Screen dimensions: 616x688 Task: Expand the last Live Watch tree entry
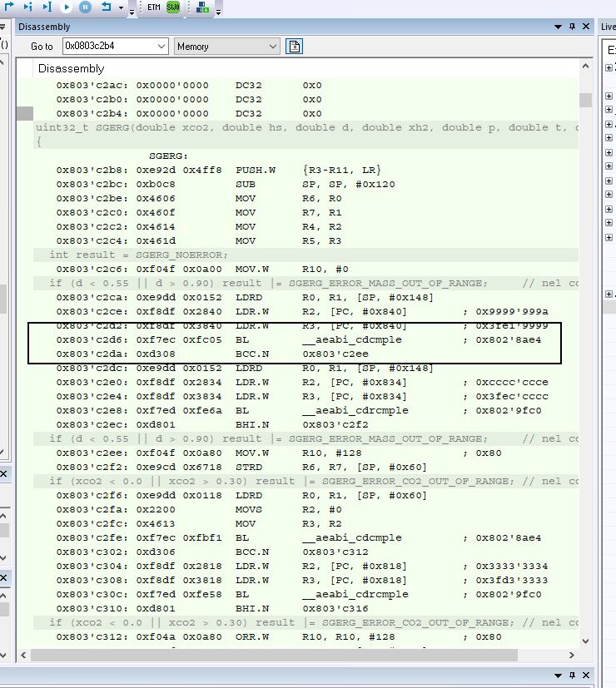click(x=609, y=294)
